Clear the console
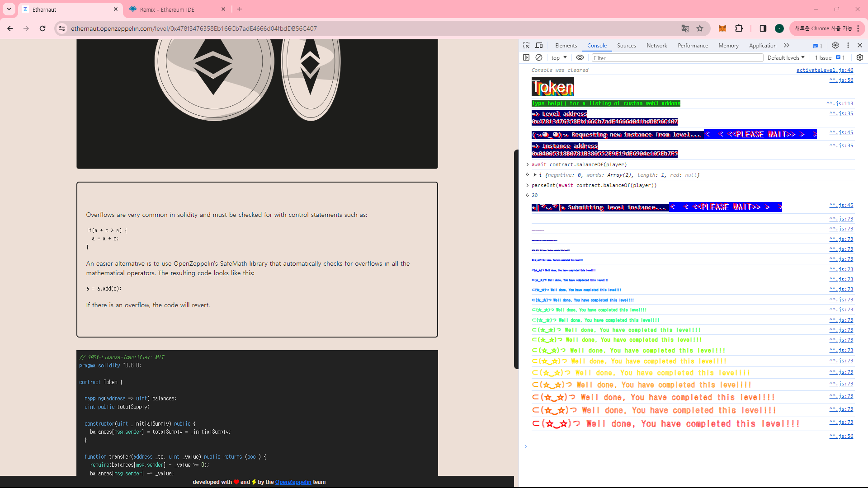868x488 pixels. point(539,58)
